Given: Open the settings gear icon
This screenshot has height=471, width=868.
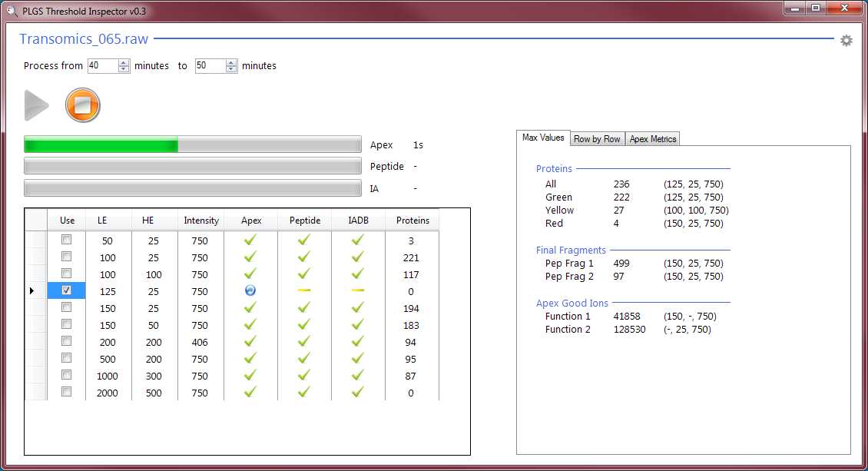Looking at the screenshot, I should pyautogui.click(x=846, y=40).
